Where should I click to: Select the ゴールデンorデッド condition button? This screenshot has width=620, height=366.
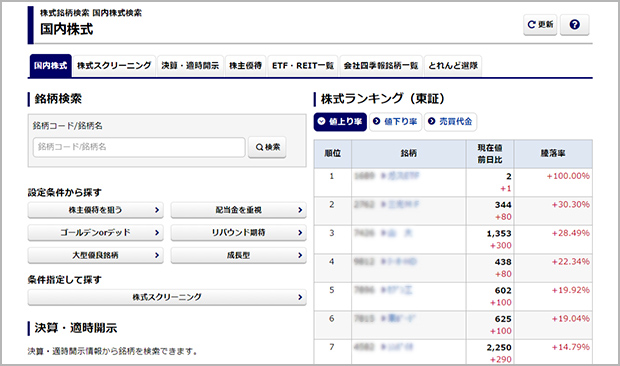pos(95,232)
